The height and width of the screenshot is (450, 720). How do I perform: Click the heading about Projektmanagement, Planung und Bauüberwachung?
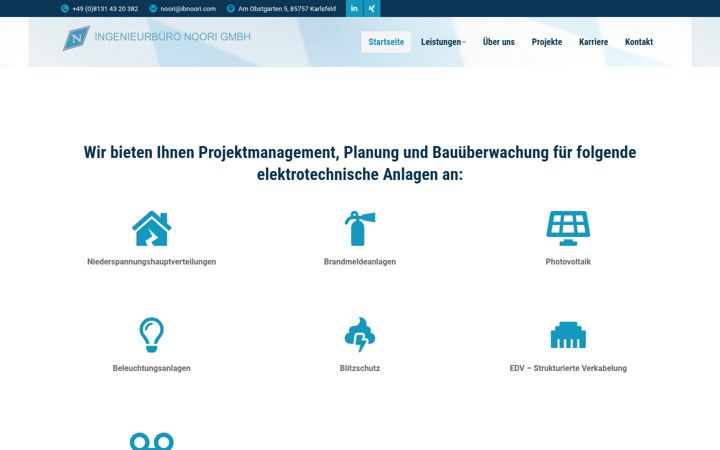click(360, 163)
